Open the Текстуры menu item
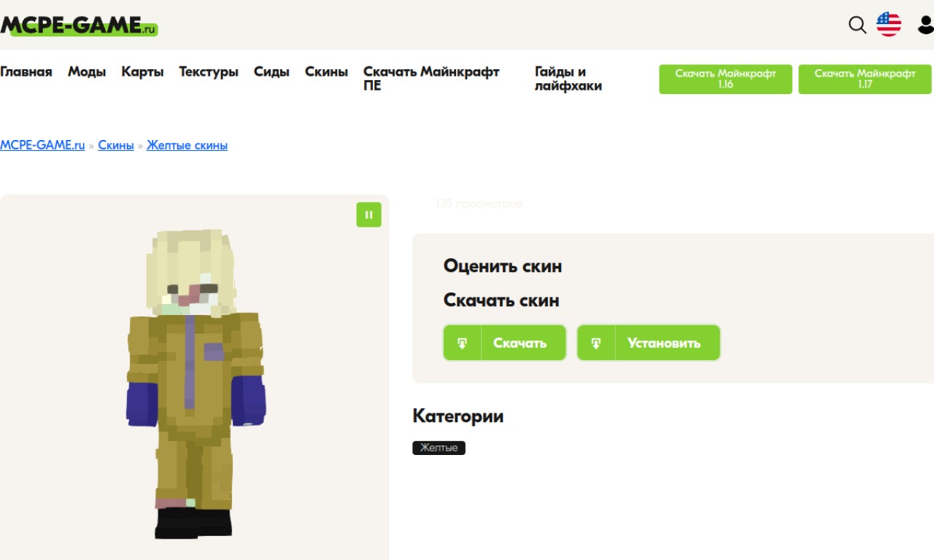Screen dimensions: 934x560 209,71
